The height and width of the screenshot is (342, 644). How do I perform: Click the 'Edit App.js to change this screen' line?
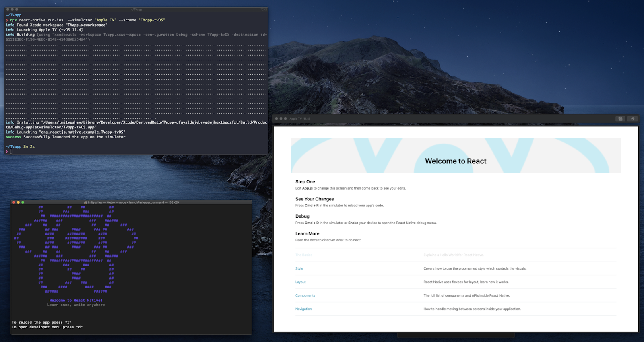350,188
